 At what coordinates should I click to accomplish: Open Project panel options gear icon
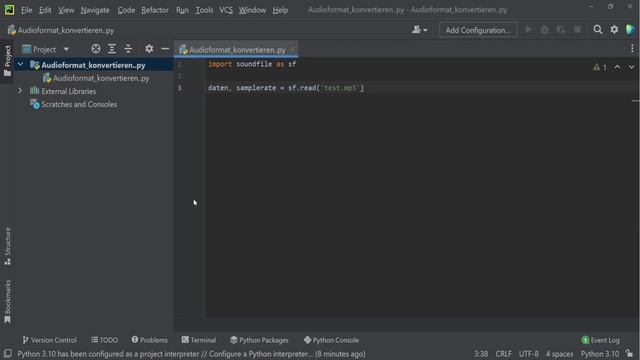[x=149, y=49]
